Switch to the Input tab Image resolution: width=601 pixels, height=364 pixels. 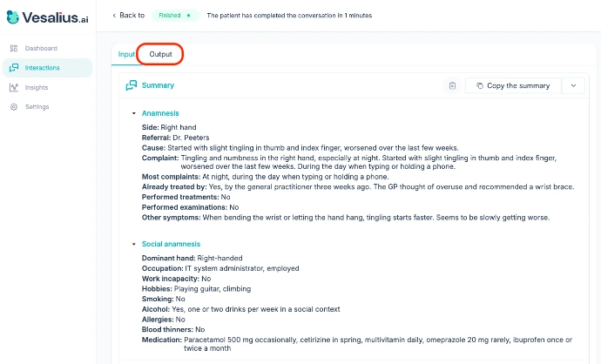126,54
